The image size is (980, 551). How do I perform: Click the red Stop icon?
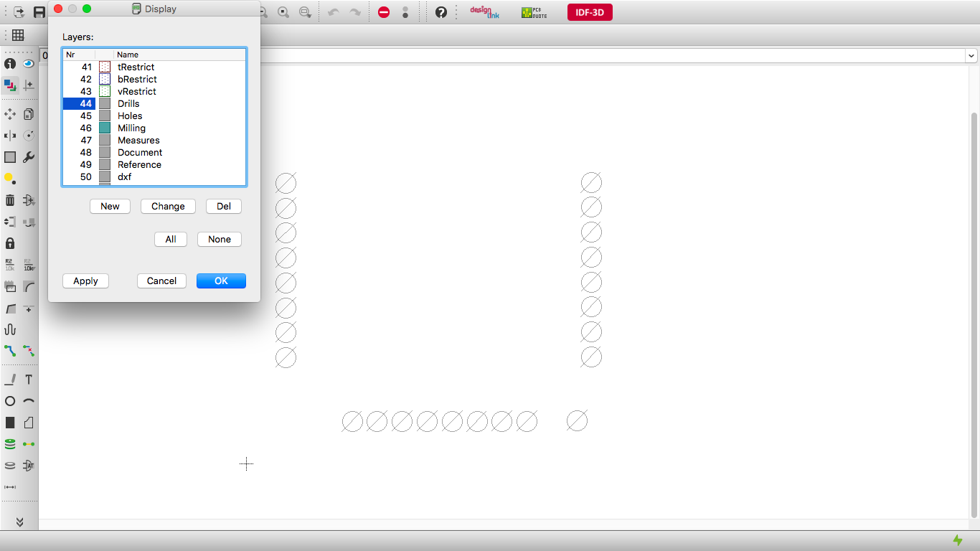[384, 12]
